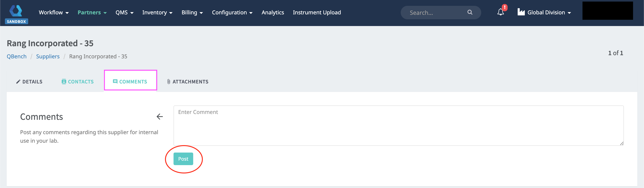Click the QBench logo icon
Screen dimensions: 644x188
pos(16,11)
